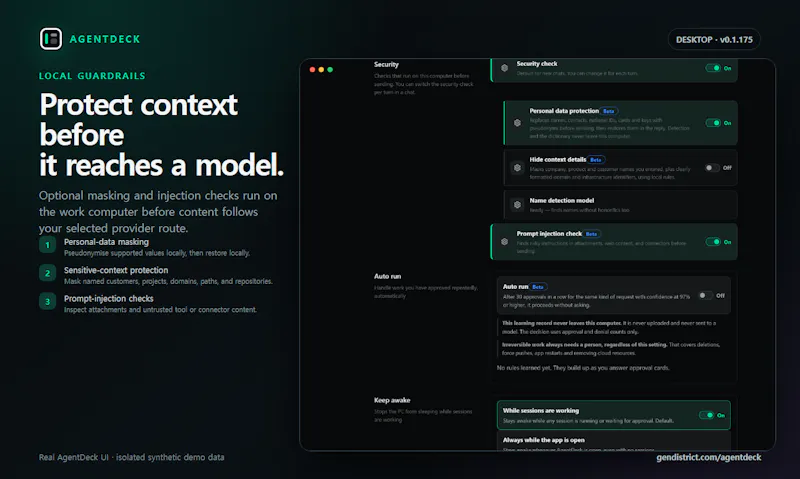Screen dimensions: 800x479
Task: Click the No rules learned yet message
Action: (583, 368)
